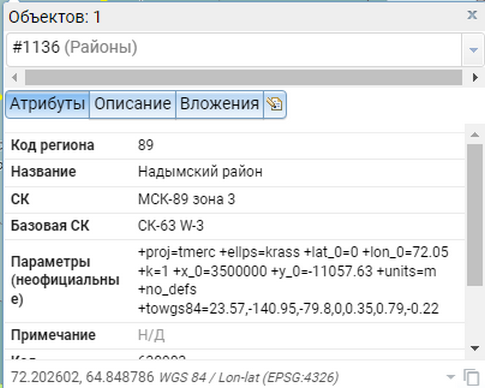Screen dimensions: 485x388
Task: Click the edit feature icon next to Вложения
Action: tap(275, 104)
